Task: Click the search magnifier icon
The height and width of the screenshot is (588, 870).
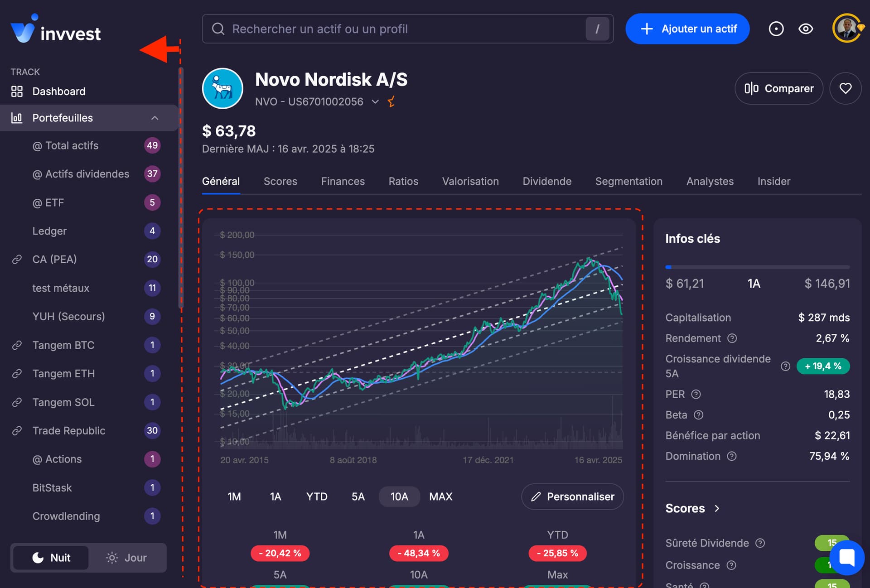Action: pos(218,29)
